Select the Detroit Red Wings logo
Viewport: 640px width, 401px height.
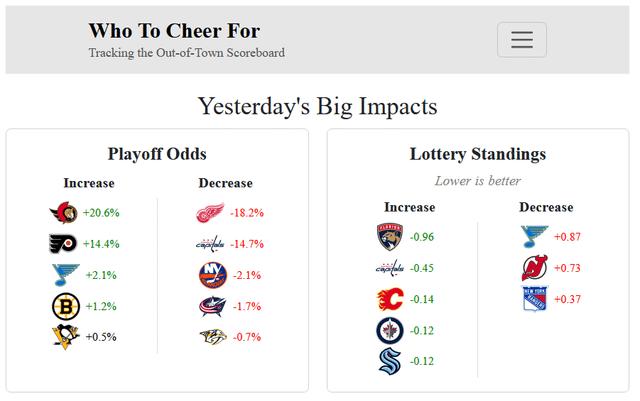(210, 213)
